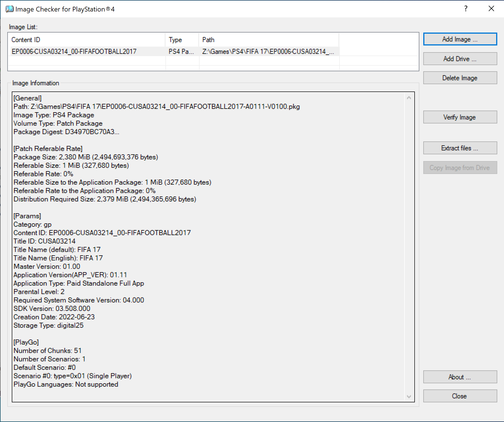
Task: Click the Package Digest: D34970BC70A3... line
Action: coord(66,132)
